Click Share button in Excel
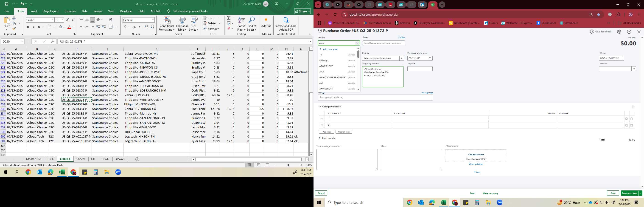 302,11
